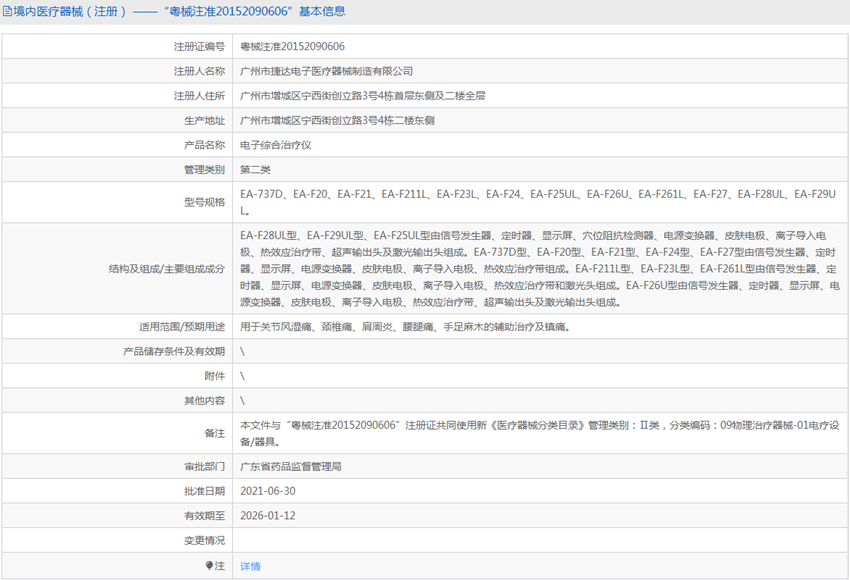Viewport: 850px width, 580px height.
Task: Click the document icon beside the page title
Action: click(x=7, y=11)
